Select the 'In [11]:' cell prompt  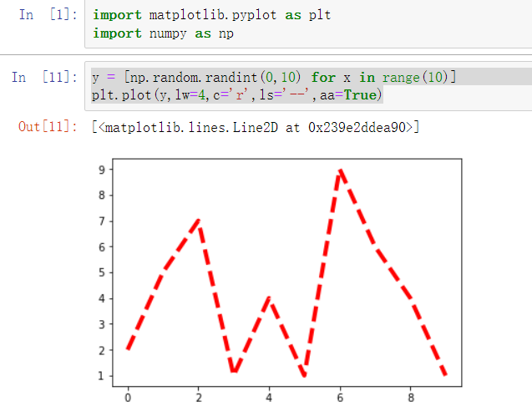pos(44,77)
